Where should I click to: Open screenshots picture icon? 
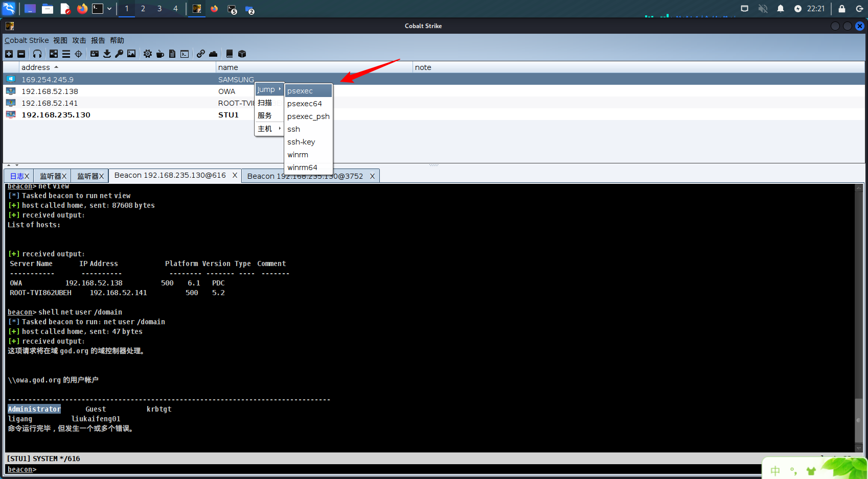click(x=131, y=54)
